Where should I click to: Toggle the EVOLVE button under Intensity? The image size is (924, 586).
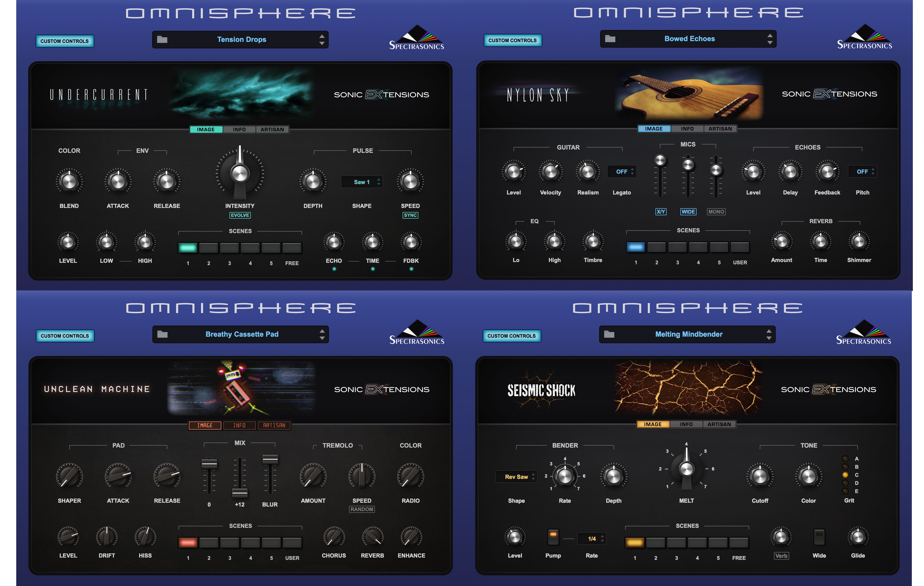click(240, 215)
